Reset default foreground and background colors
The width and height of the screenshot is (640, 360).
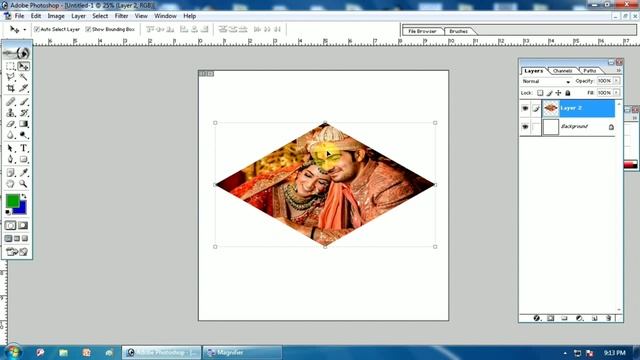[8, 212]
